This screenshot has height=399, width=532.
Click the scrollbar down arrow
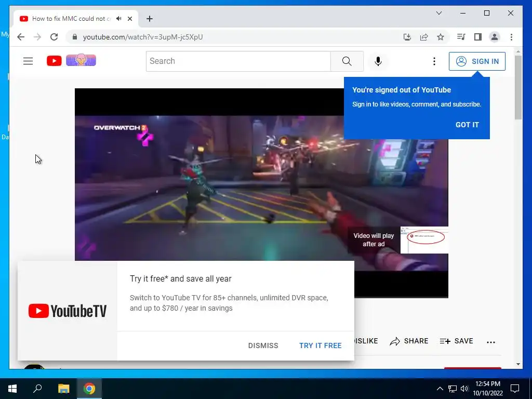[518, 364]
